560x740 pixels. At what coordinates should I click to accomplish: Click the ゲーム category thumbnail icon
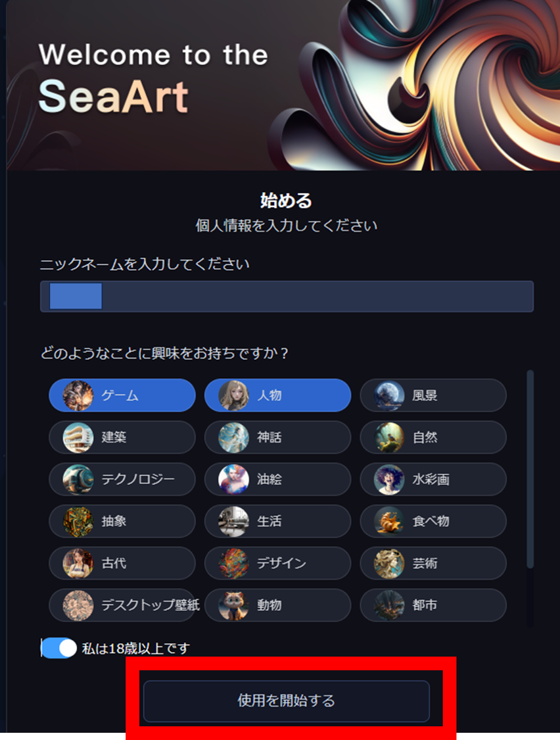[78, 395]
